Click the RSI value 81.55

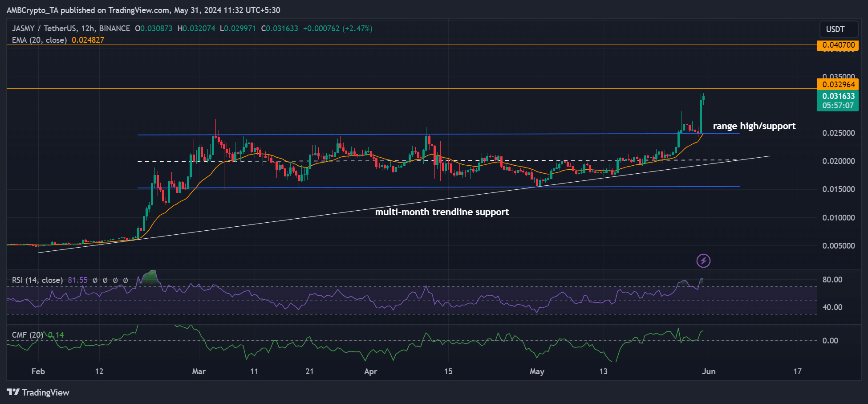click(x=78, y=280)
